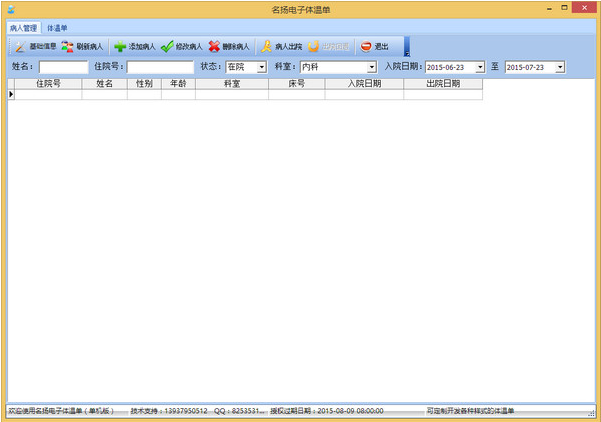Click 刷新病人 refresh patients icon
The width and height of the screenshot is (601, 422).
tap(67, 46)
